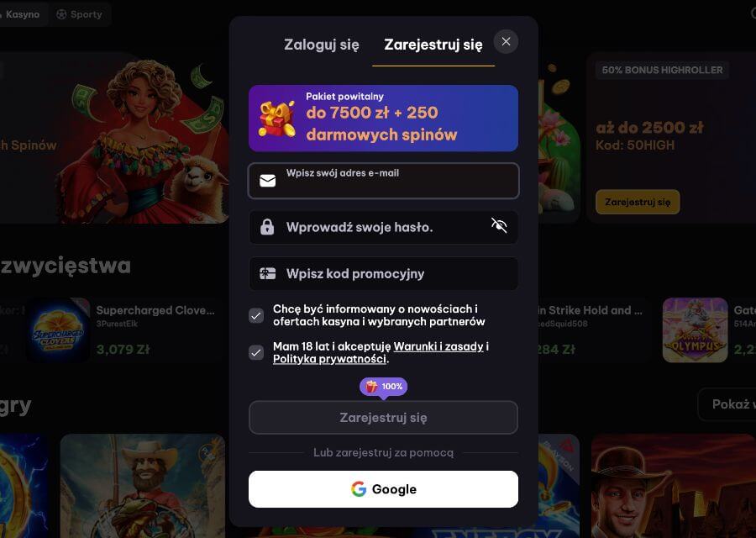This screenshot has width=756, height=538.
Task: Open the Polityka prywatności link
Action: point(330,359)
